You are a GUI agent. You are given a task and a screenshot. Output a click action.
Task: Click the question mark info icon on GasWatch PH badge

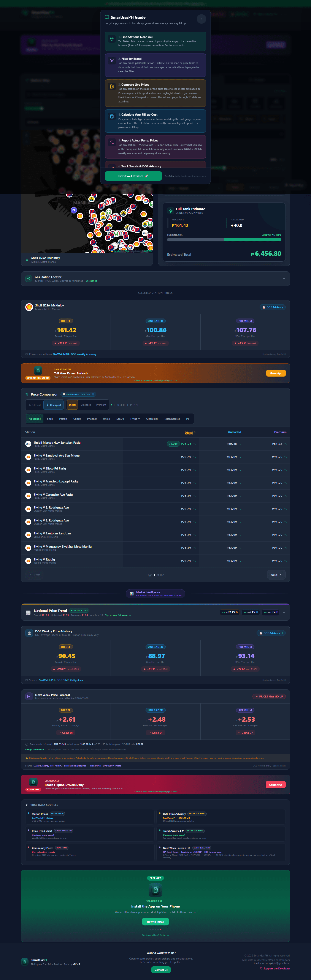click(93, 394)
